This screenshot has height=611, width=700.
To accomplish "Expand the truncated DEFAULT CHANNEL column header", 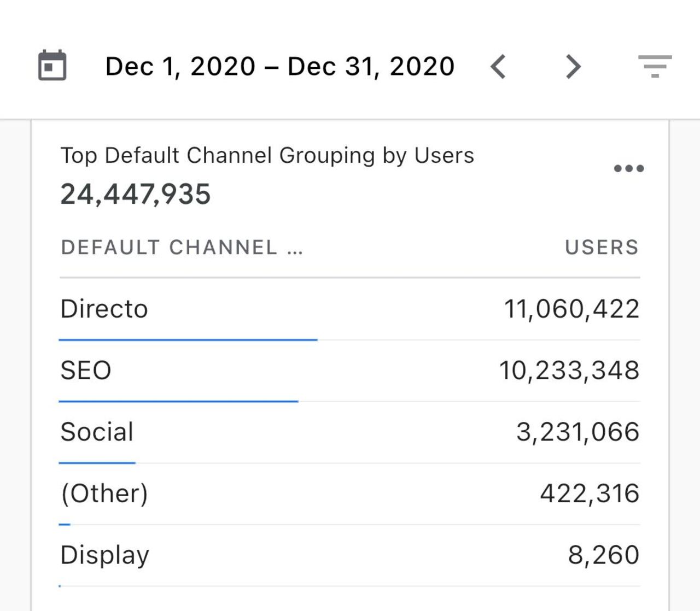I will [183, 247].
